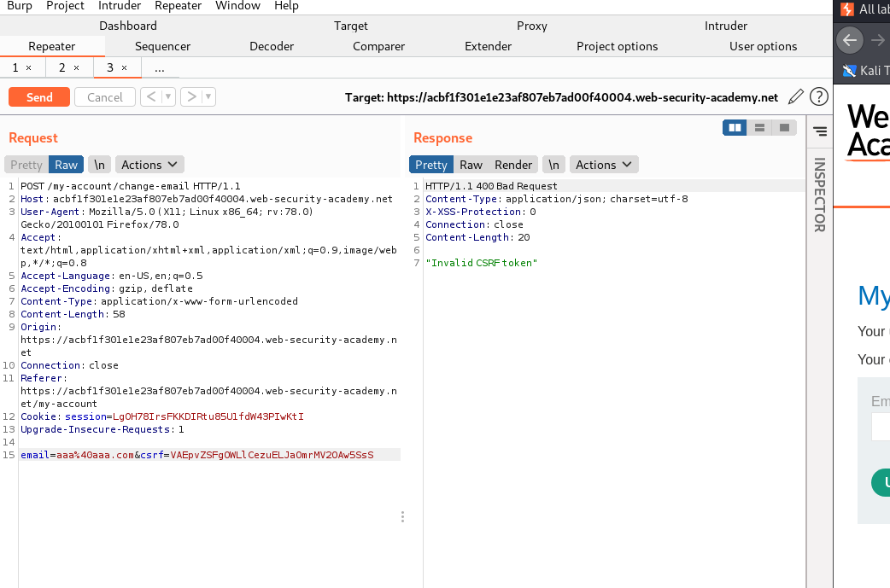
Task: Open the Repeater menu
Action: tap(179, 6)
